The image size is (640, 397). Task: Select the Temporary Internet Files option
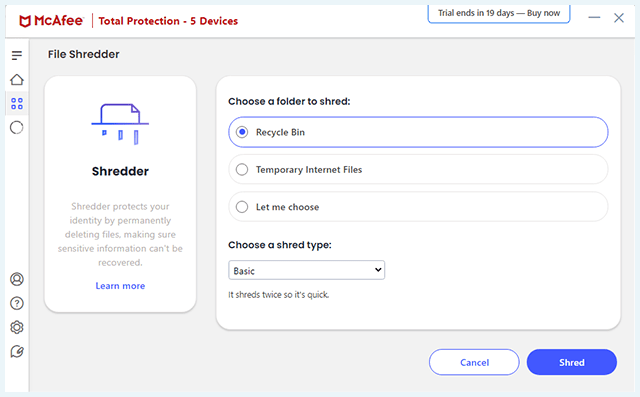[x=418, y=169]
